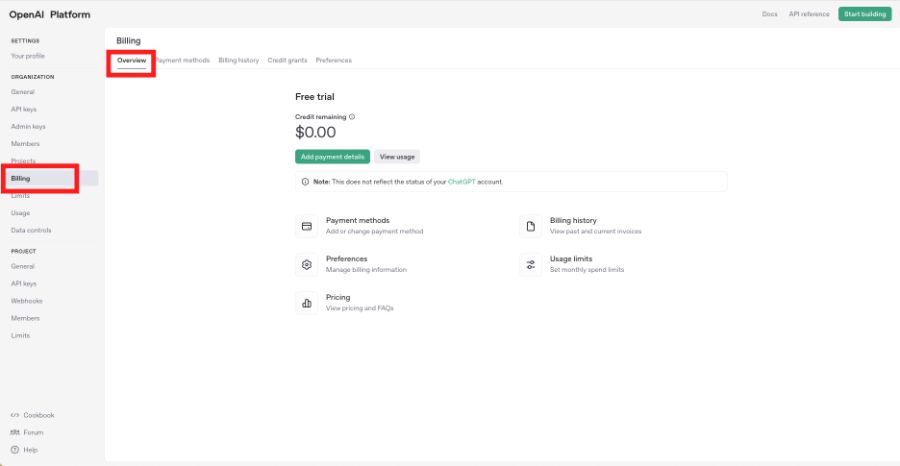The width and height of the screenshot is (900, 466).
Task: Click 'Set monthly spend limits' text
Action: coord(587,270)
